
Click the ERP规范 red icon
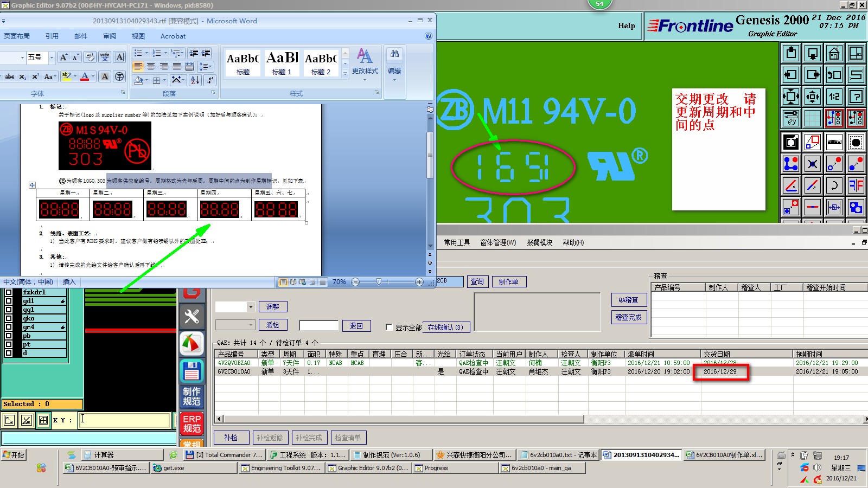[x=192, y=424]
